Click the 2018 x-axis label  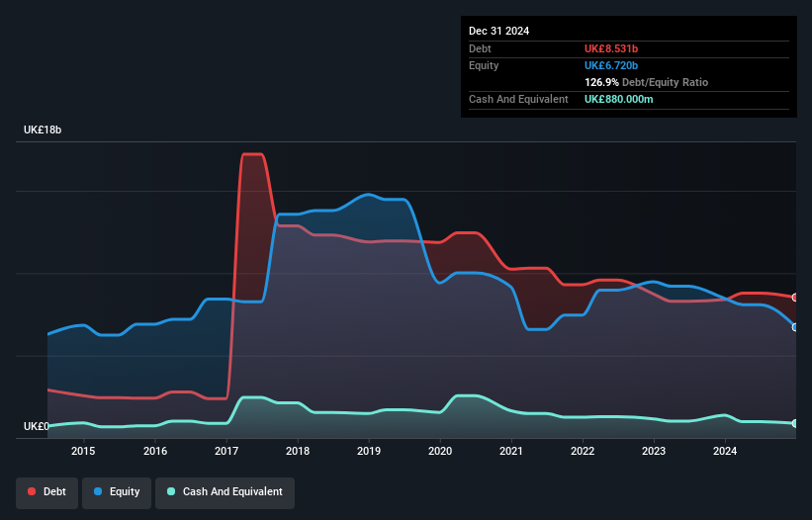298,451
